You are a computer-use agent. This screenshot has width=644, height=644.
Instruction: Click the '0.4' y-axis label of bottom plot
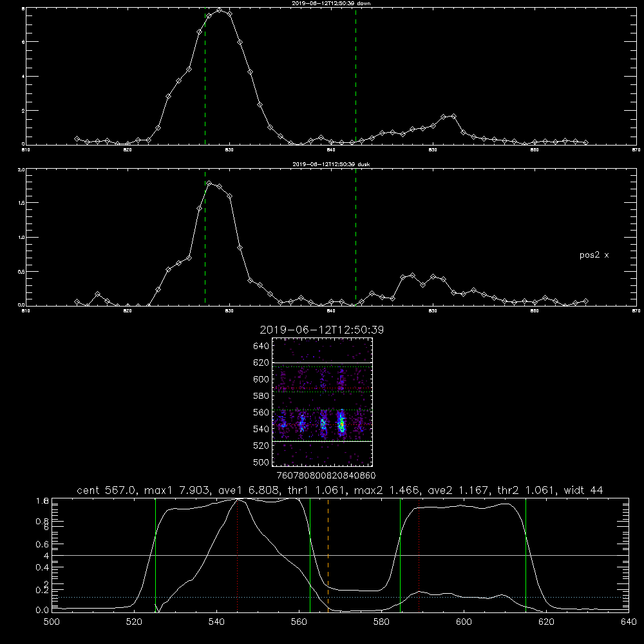pos(43,567)
